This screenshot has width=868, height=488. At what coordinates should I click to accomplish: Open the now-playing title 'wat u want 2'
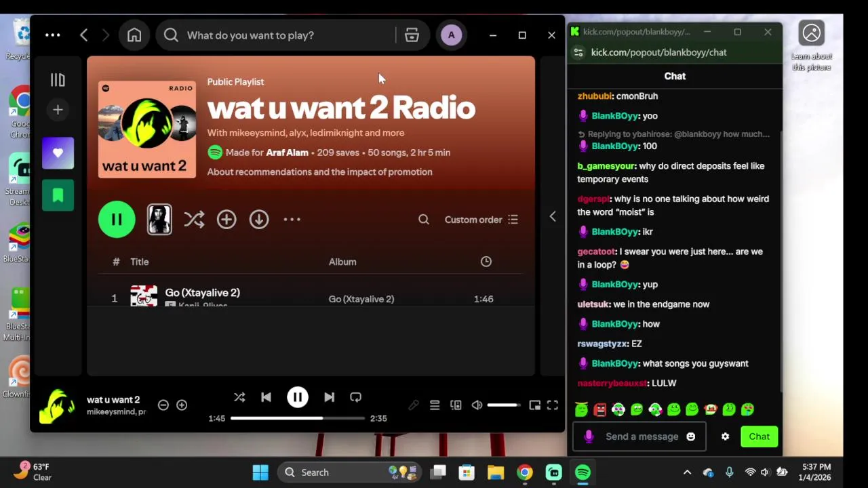coord(113,400)
